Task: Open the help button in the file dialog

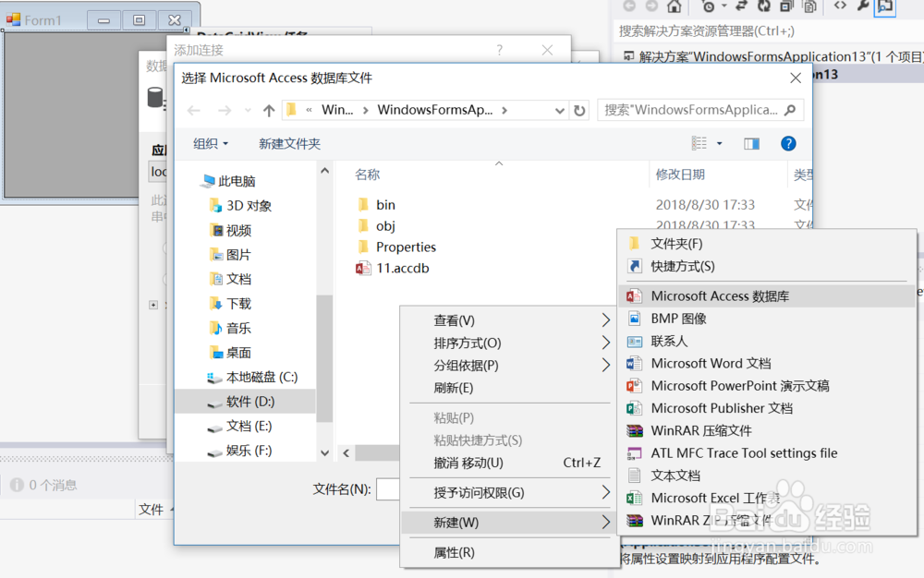Action: click(788, 144)
